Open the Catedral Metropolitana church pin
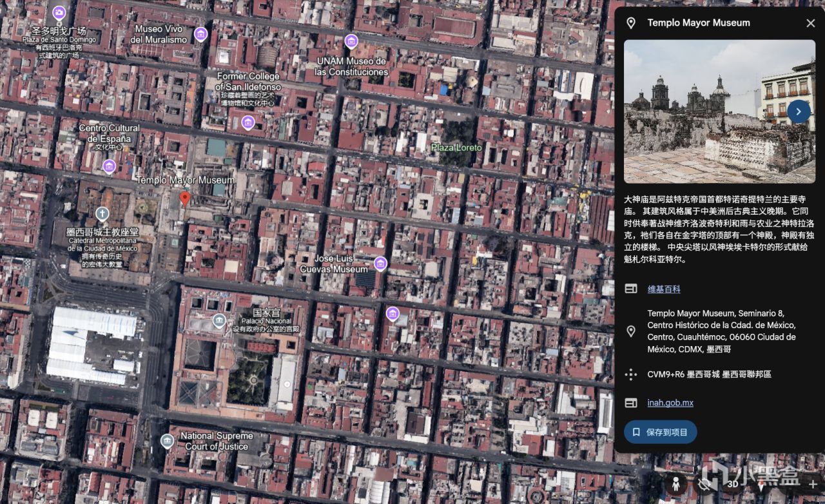Screen dimensions: 825x504 (x=102, y=213)
